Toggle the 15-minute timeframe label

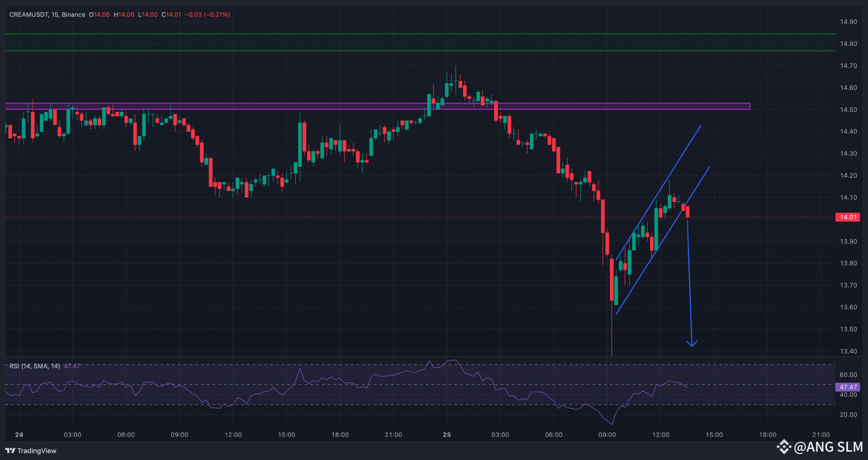[x=53, y=15]
